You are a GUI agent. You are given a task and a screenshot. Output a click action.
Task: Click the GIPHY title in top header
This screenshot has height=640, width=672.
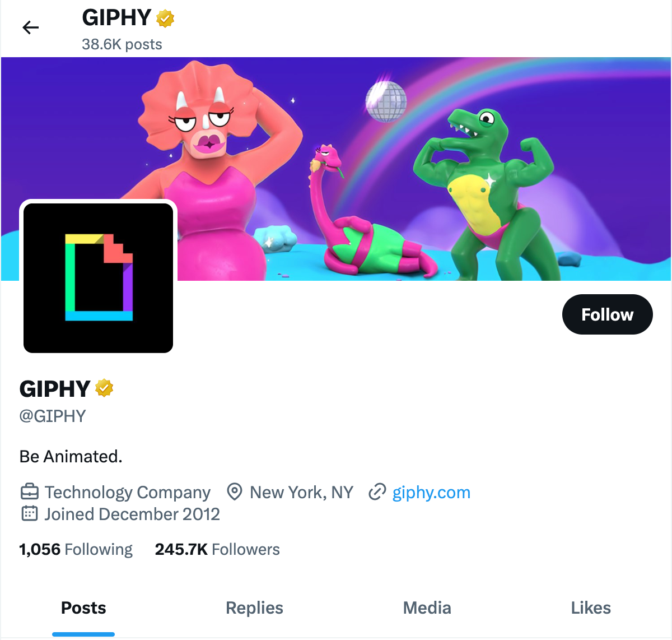[x=116, y=18]
